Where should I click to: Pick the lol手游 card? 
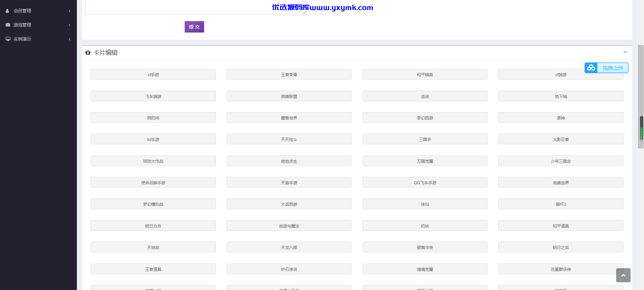(x=153, y=139)
